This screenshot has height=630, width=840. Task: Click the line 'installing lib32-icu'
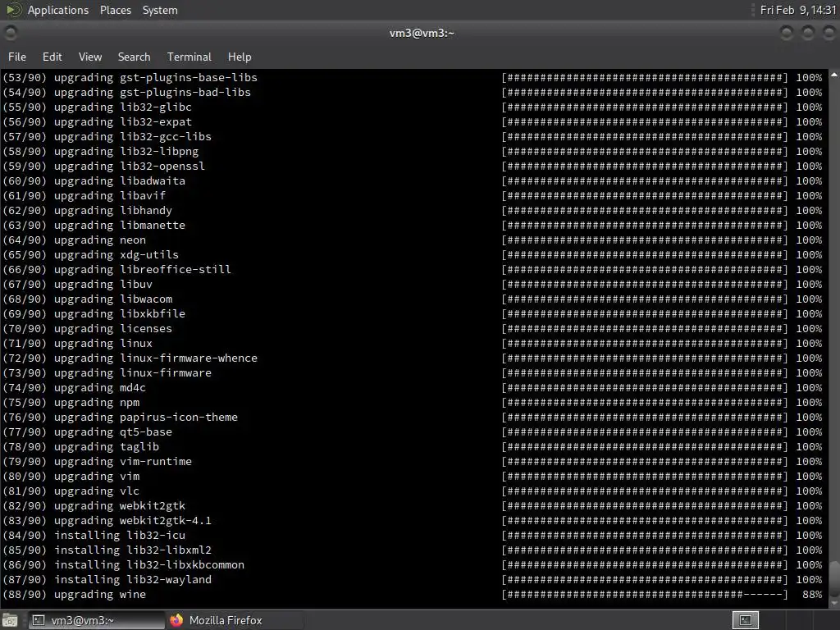point(120,535)
